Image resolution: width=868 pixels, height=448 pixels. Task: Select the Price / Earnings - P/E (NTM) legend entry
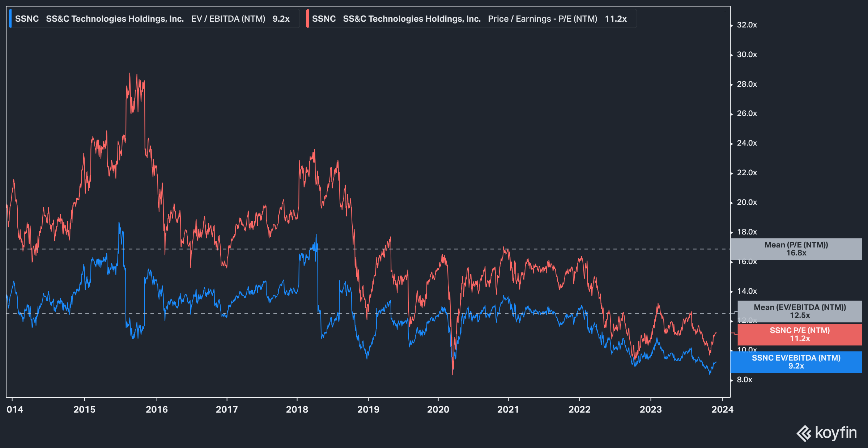pos(471,19)
